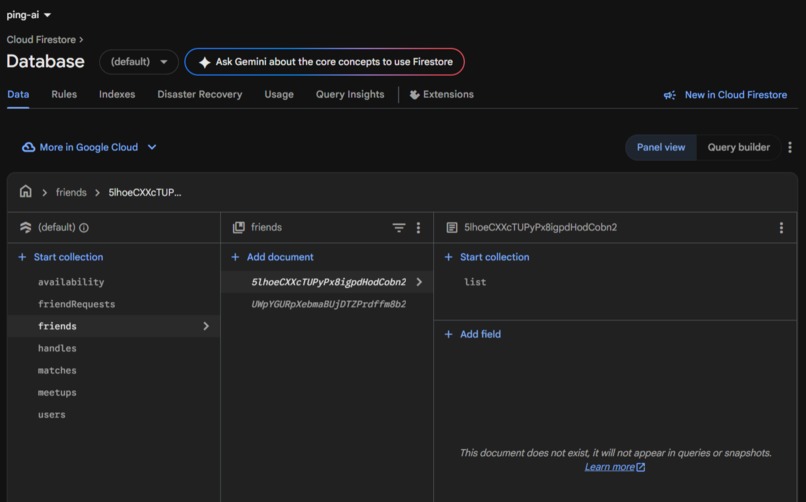
Task: Click the friends collection icon in panel header
Action: pos(239,227)
